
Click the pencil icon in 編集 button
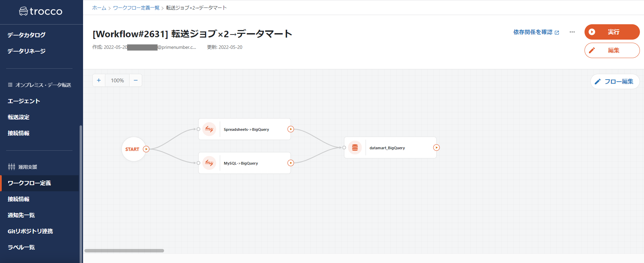coord(592,50)
